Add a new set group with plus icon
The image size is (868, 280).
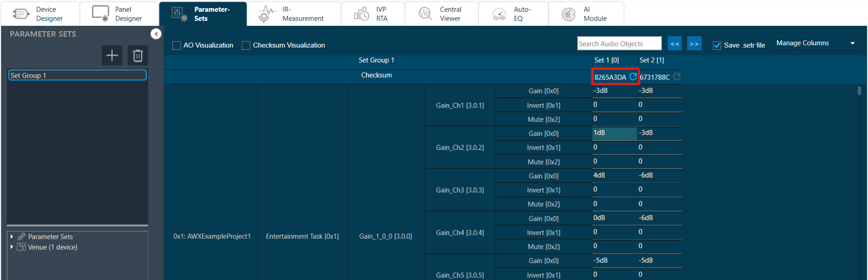tap(112, 55)
